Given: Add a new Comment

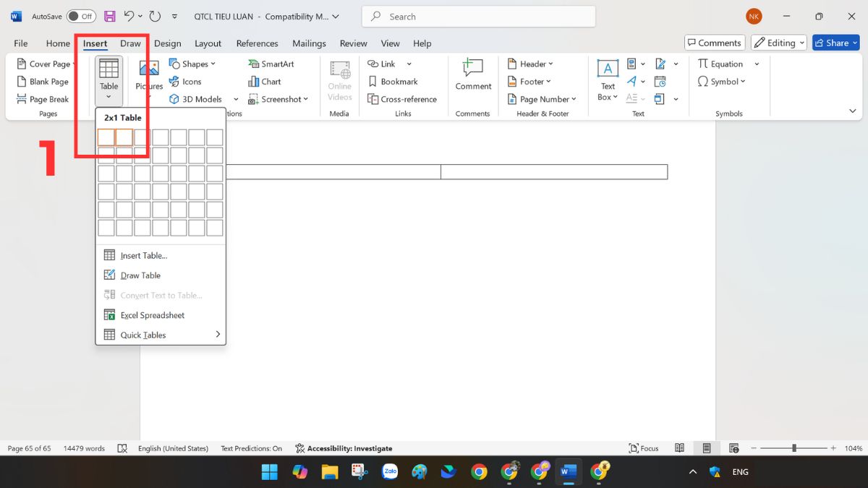Looking at the screenshot, I should 473,74.
